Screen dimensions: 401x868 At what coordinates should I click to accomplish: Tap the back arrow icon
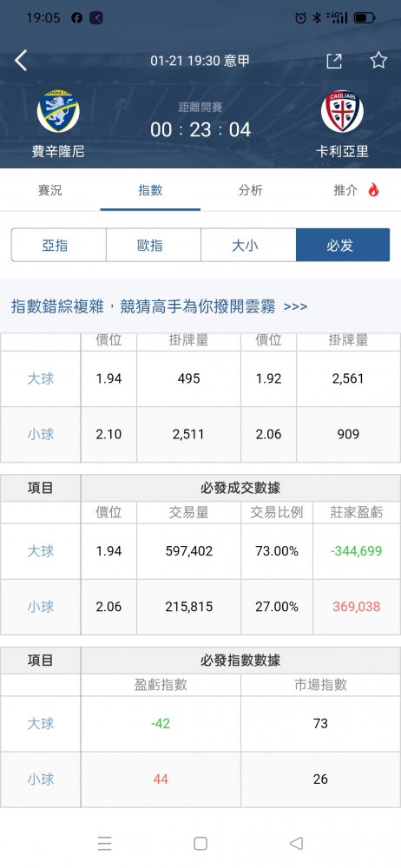(21, 61)
